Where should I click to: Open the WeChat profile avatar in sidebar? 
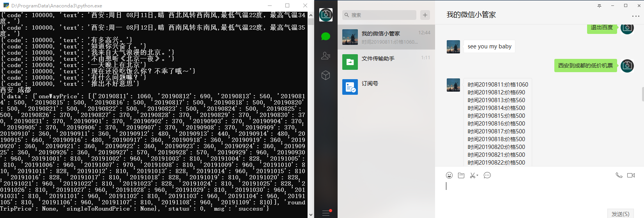(x=326, y=15)
